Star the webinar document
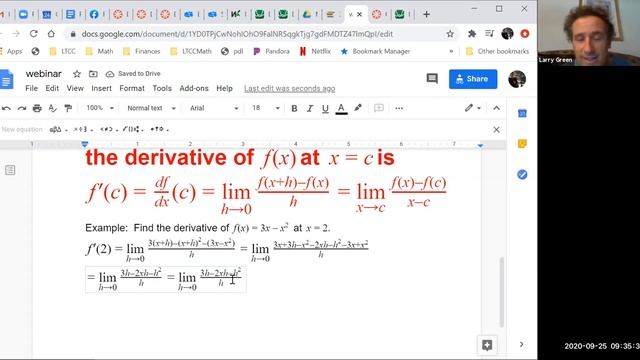 [77, 74]
